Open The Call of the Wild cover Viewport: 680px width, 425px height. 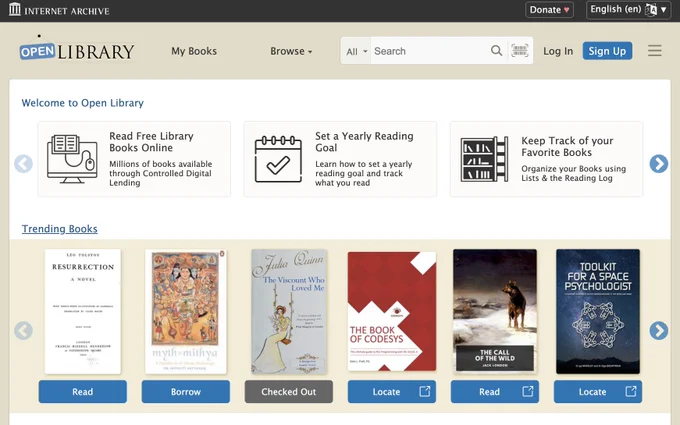495,311
